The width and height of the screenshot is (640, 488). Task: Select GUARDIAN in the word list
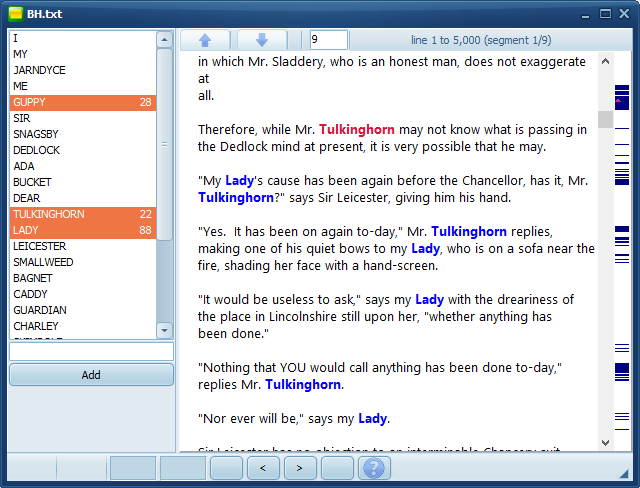coord(83,310)
